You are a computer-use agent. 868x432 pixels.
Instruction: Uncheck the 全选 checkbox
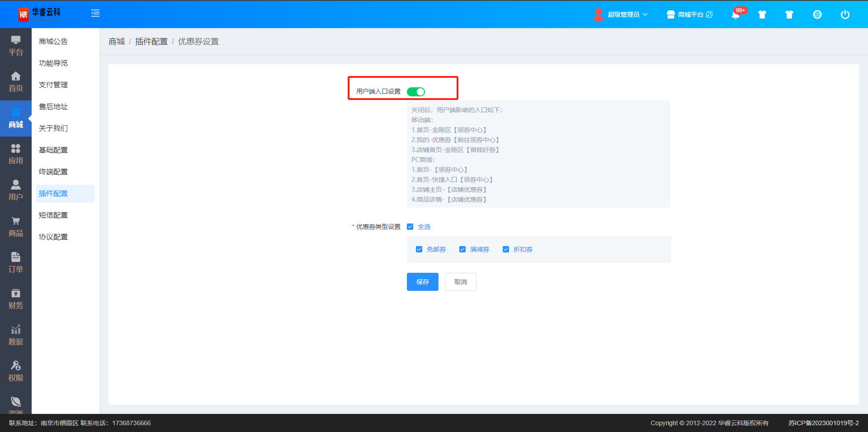[410, 227]
